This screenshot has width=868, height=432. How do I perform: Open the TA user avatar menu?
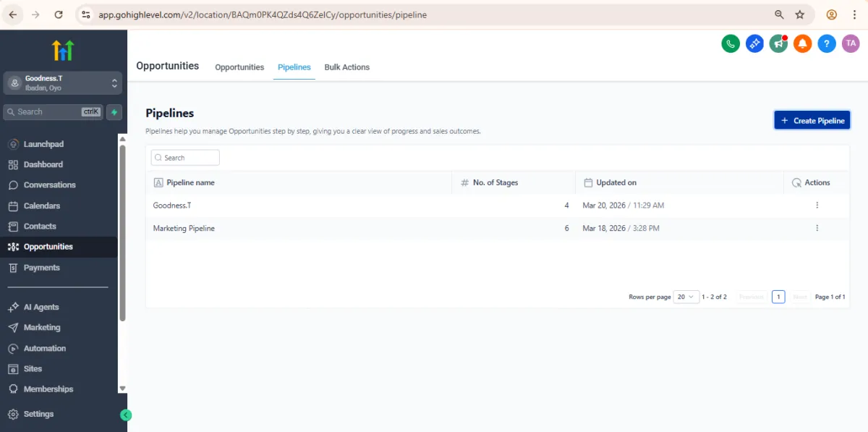pyautogui.click(x=851, y=44)
